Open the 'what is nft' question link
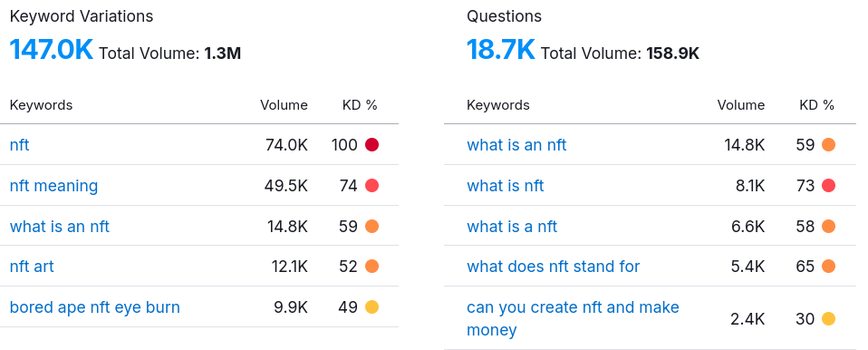The height and width of the screenshot is (350, 868). click(x=506, y=186)
